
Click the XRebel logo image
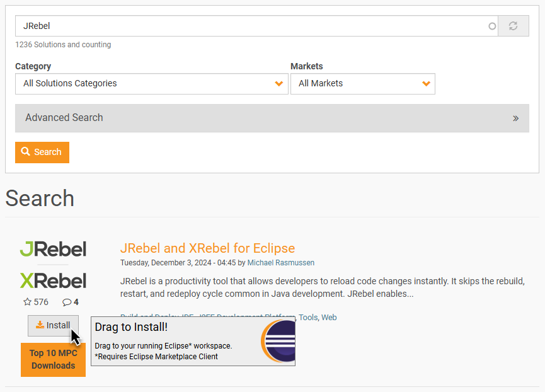pyautogui.click(x=53, y=280)
